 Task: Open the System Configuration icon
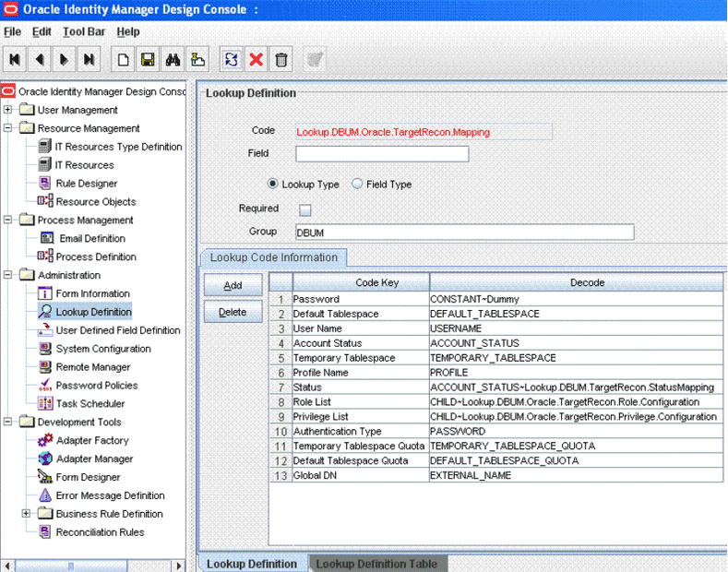tap(45, 348)
